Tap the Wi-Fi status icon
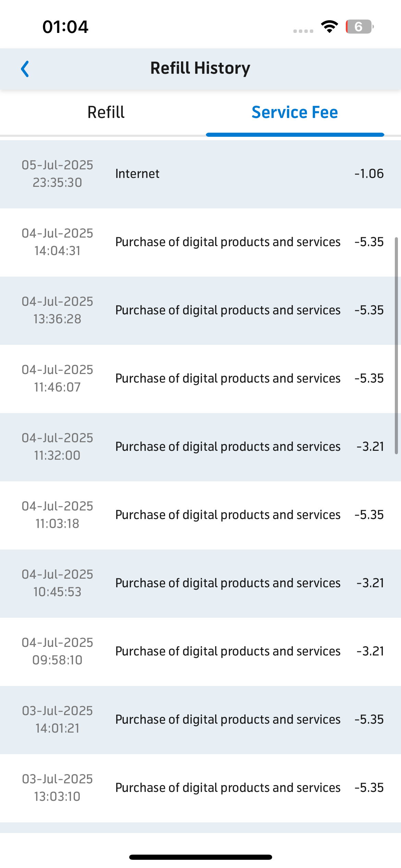 (x=329, y=27)
